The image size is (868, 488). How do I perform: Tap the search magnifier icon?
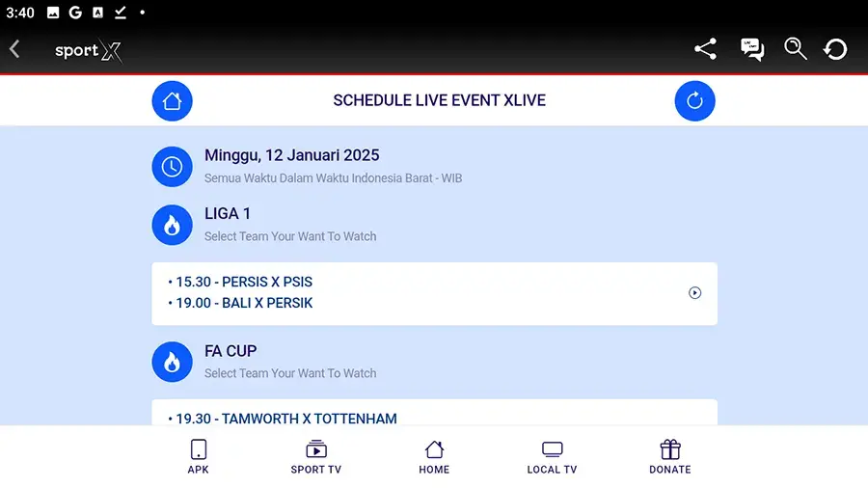point(795,49)
